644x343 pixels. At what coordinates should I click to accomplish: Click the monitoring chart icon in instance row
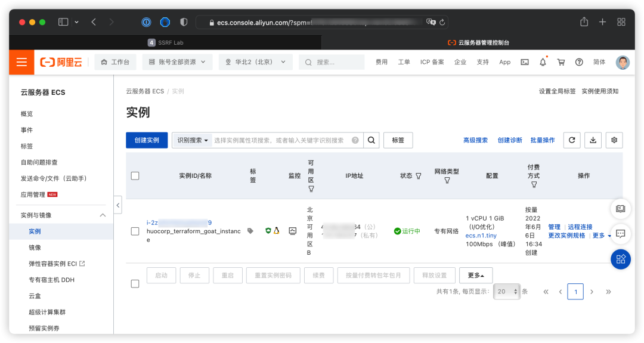coord(292,231)
